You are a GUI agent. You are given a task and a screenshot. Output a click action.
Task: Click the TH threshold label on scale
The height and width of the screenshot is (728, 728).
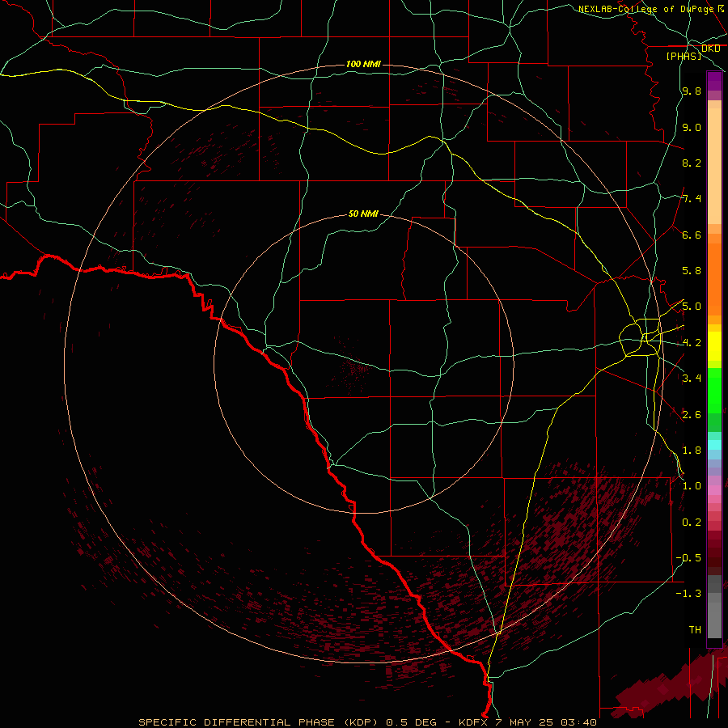click(695, 630)
